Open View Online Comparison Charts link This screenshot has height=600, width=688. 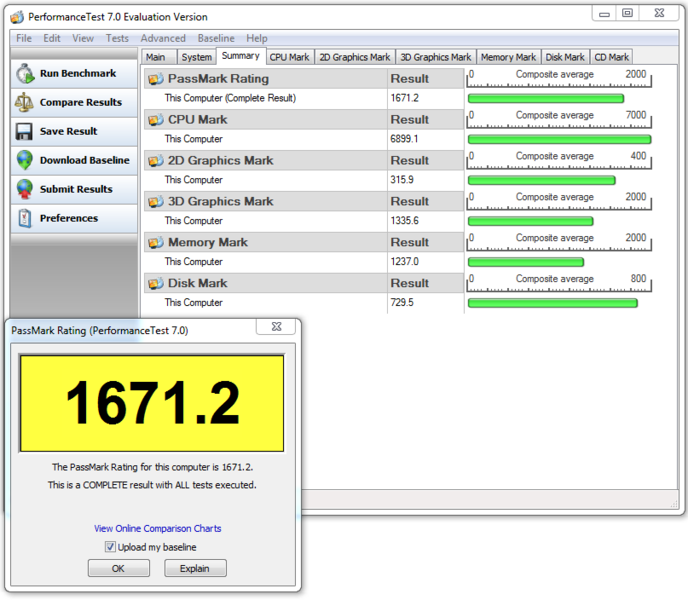[x=158, y=528]
